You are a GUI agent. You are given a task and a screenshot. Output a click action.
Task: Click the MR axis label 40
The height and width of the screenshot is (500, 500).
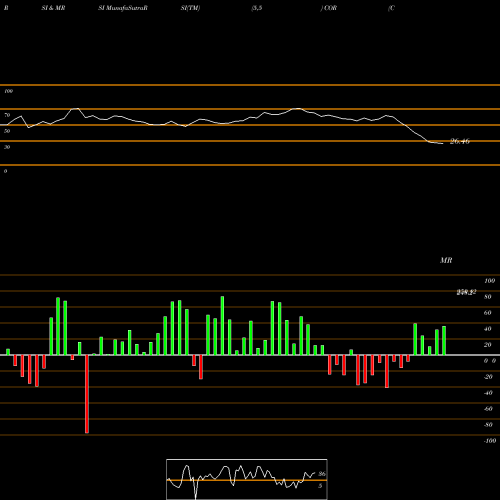coord(488,329)
